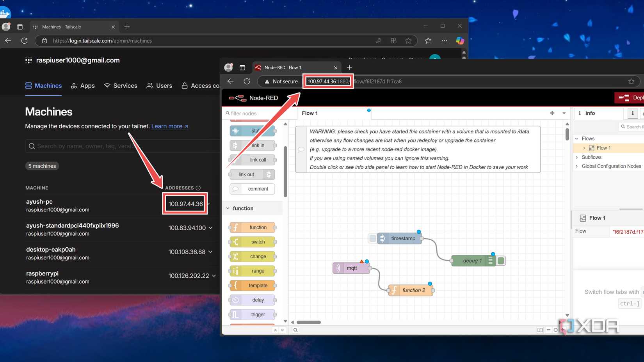The width and height of the screenshot is (644, 362).
Task: Select the function node from the palette
Action: point(252,227)
